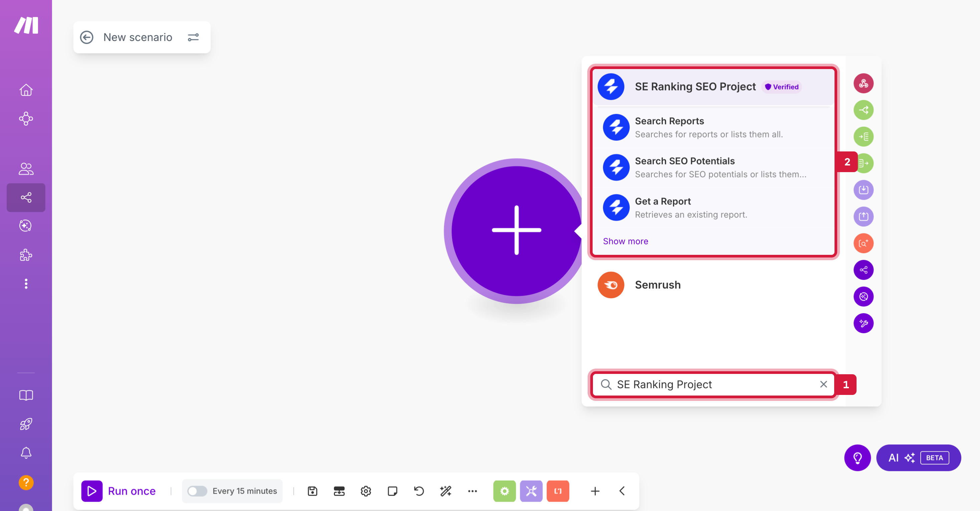Clear the app search with X icon
The image size is (980, 511).
pyautogui.click(x=823, y=384)
